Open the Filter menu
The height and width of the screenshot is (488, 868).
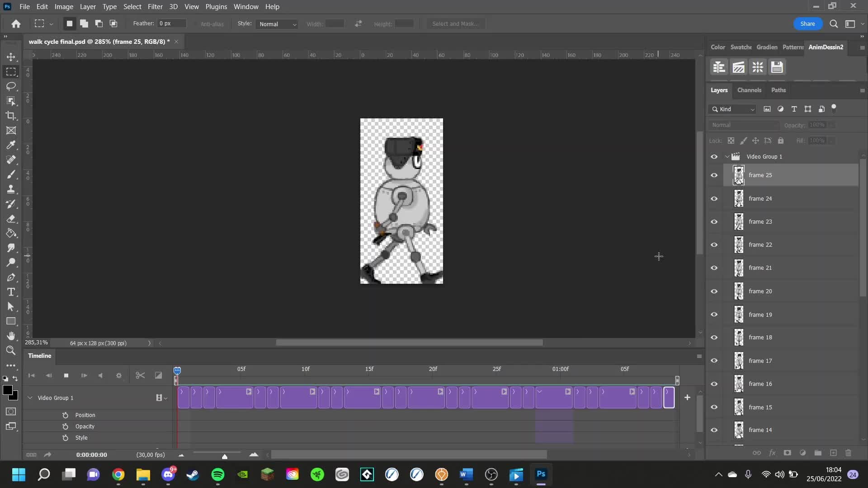point(155,6)
